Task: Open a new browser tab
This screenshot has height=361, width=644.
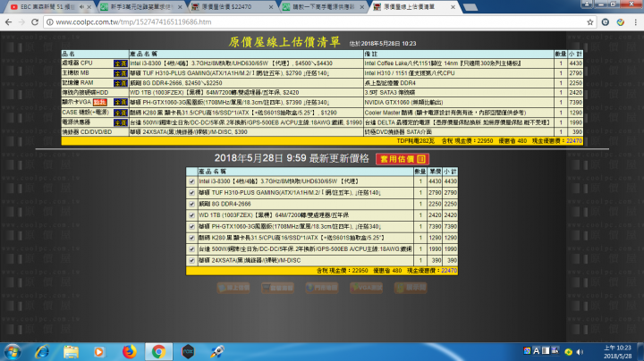Action: click(470, 7)
